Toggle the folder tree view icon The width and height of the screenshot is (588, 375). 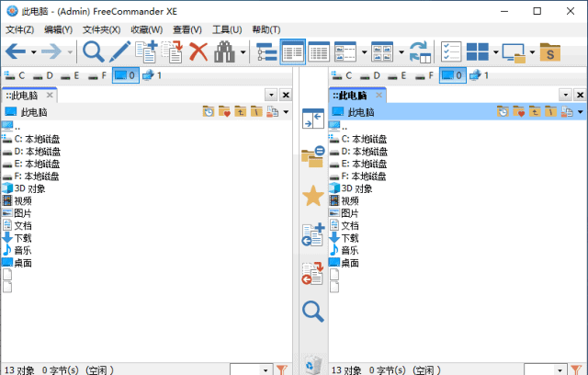[266, 51]
